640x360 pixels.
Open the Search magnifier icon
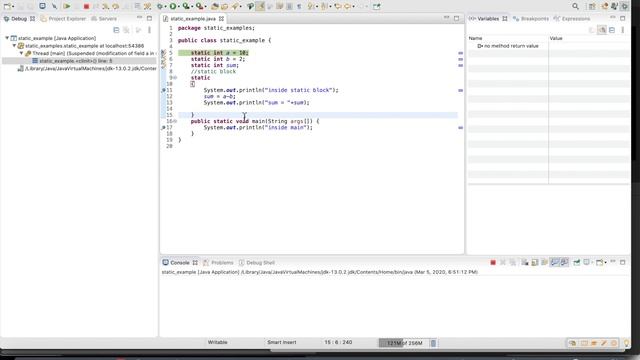(575, 6)
